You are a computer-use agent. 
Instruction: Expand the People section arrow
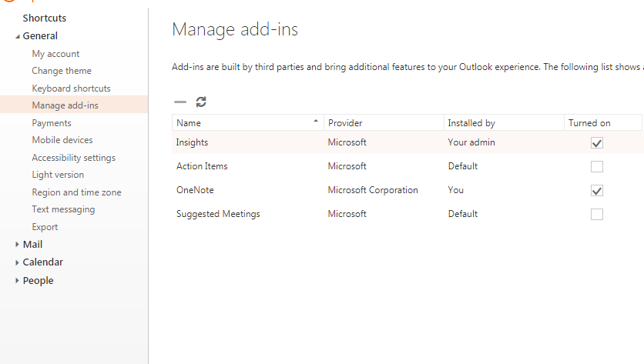pyautogui.click(x=17, y=280)
